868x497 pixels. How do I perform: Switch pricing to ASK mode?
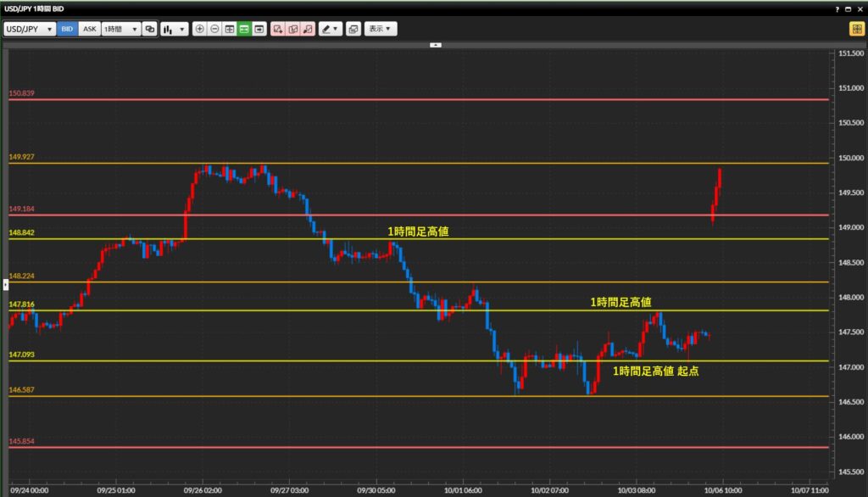(x=89, y=28)
